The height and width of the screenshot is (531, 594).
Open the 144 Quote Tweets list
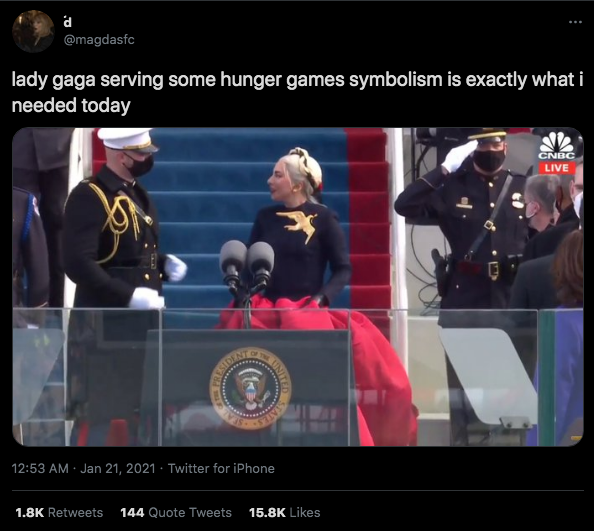click(x=176, y=512)
